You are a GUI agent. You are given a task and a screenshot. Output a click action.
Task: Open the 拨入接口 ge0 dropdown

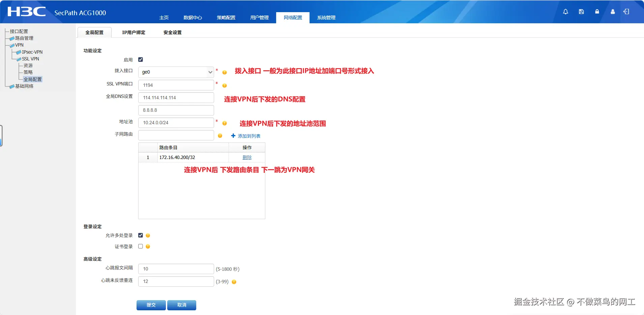pos(176,72)
